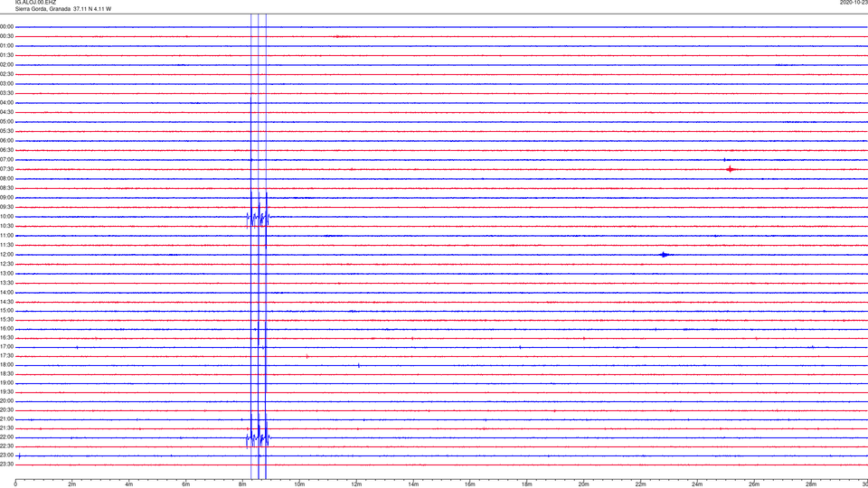Viewport: 868px width, 488px height.
Task: Click the 05:00 trace time label
Action: coord(6,122)
